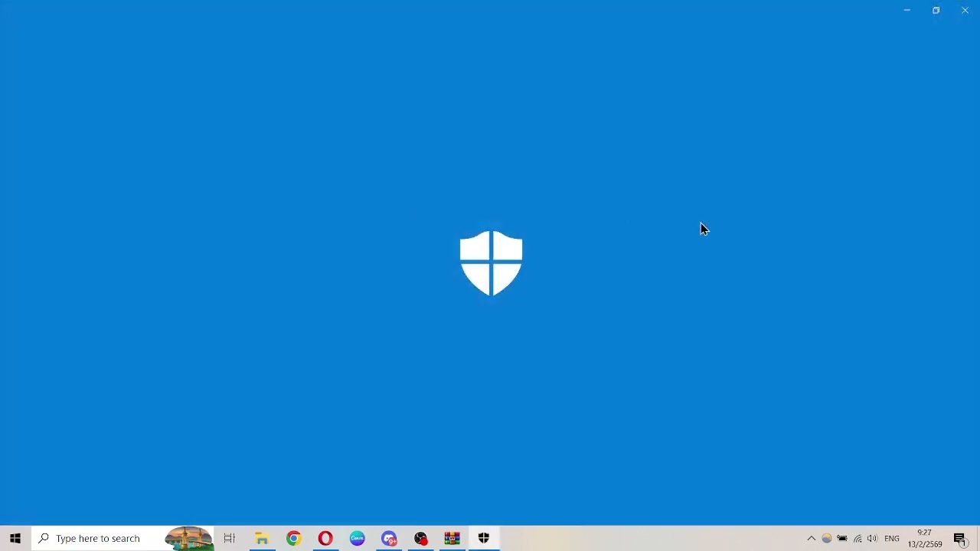Open Task View from the taskbar
This screenshot has width=980, height=551.
pos(229,538)
